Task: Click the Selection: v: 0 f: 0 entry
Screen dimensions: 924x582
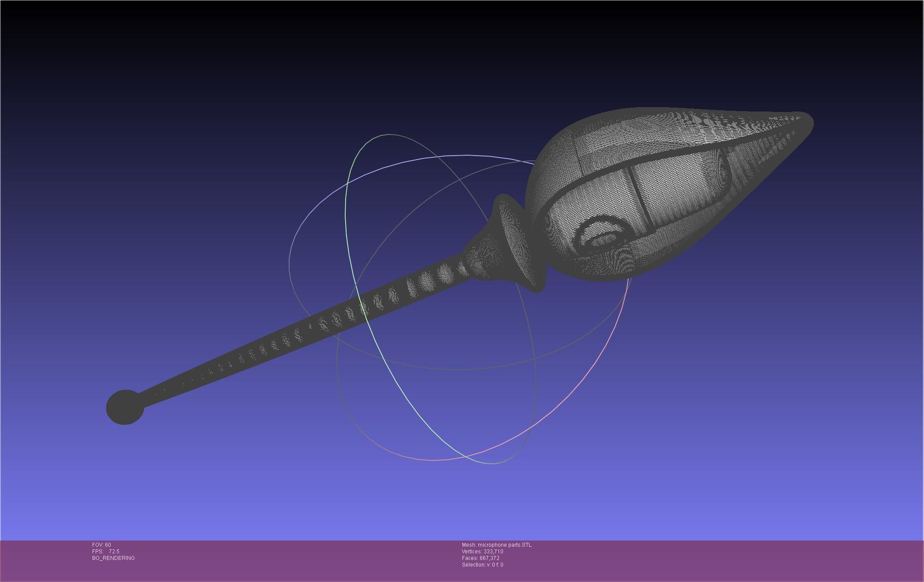Action: 483,565
